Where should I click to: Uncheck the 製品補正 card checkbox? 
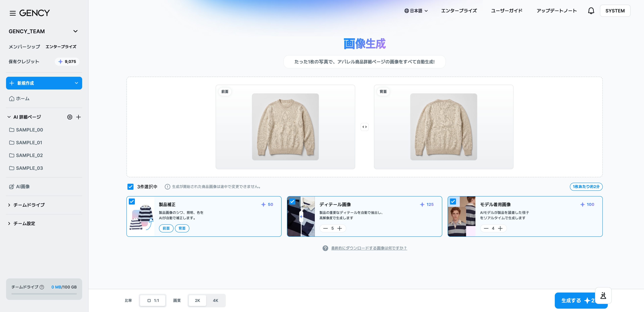132,201
